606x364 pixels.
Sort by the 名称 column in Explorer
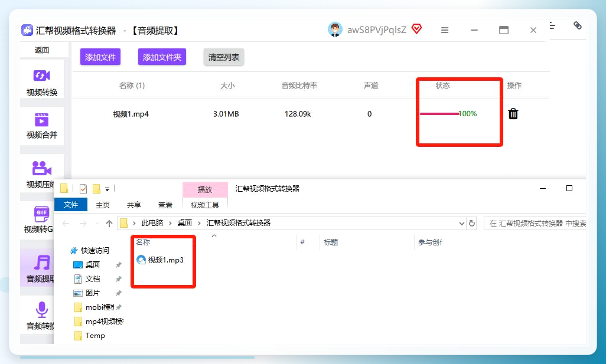(x=143, y=242)
